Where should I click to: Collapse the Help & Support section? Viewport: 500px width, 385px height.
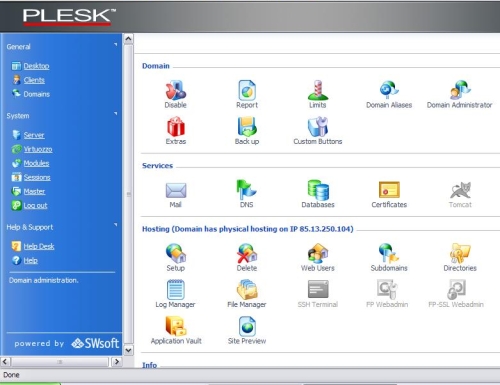[116, 225]
